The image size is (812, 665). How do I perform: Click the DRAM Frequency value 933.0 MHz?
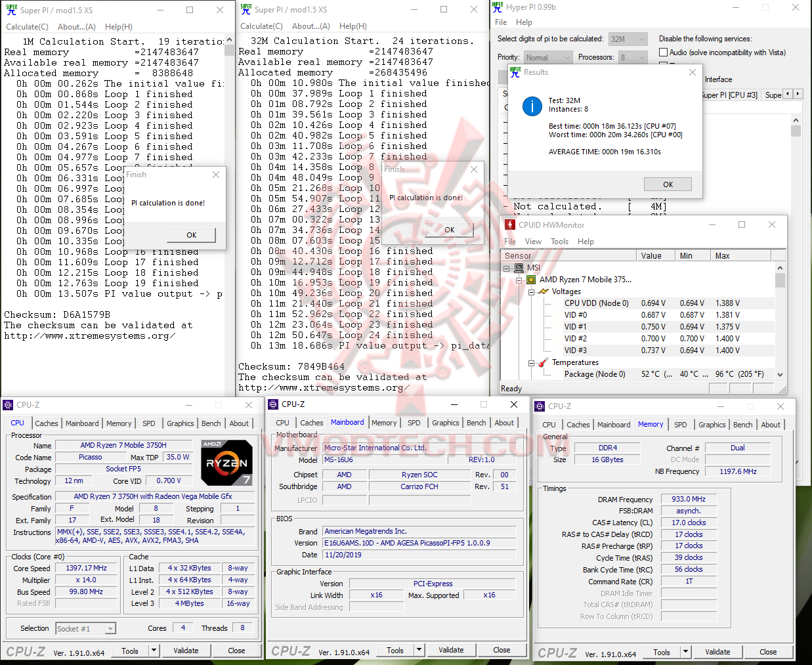coord(689,500)
